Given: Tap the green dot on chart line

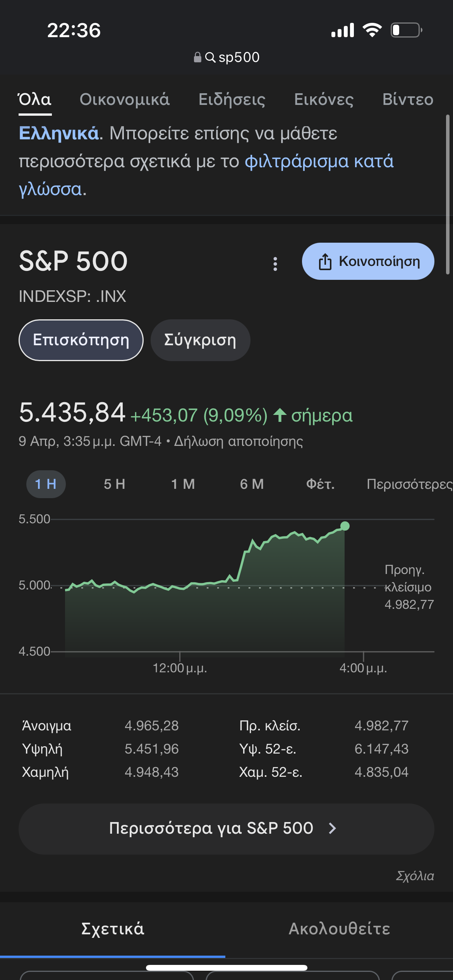Looking at the screenshot, I should tap(345, 526).
